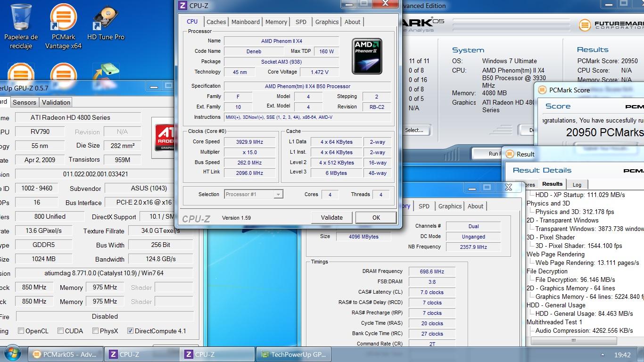
Task: Click the NB Frequency value 2357.9 MHz
Action: [473, 247]
